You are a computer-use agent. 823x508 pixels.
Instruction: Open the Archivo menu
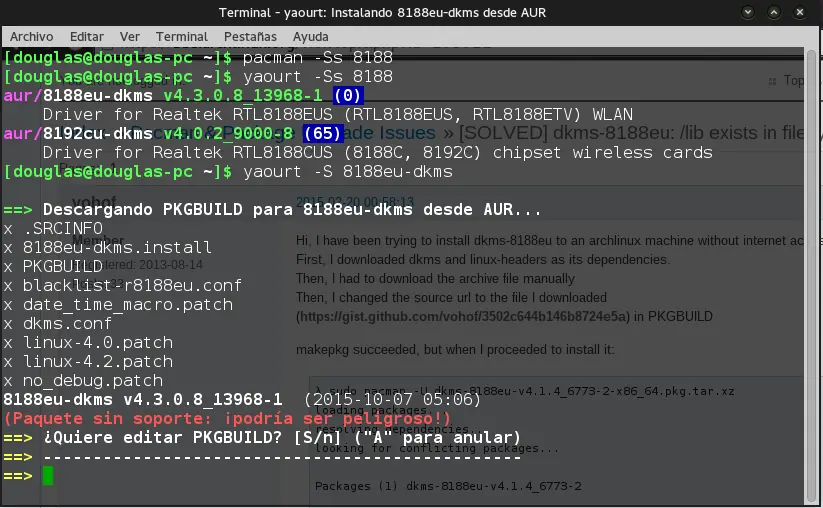(x=31, y=37)
